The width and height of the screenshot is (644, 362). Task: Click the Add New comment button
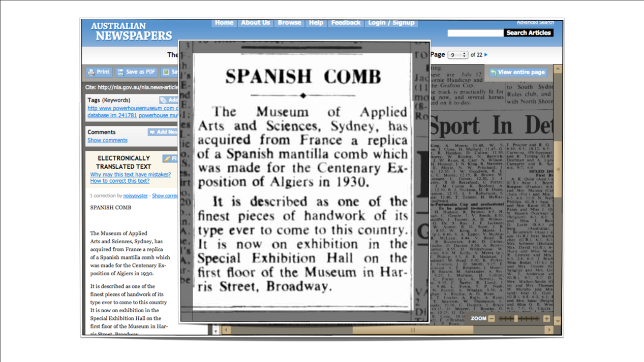(163, 132)
